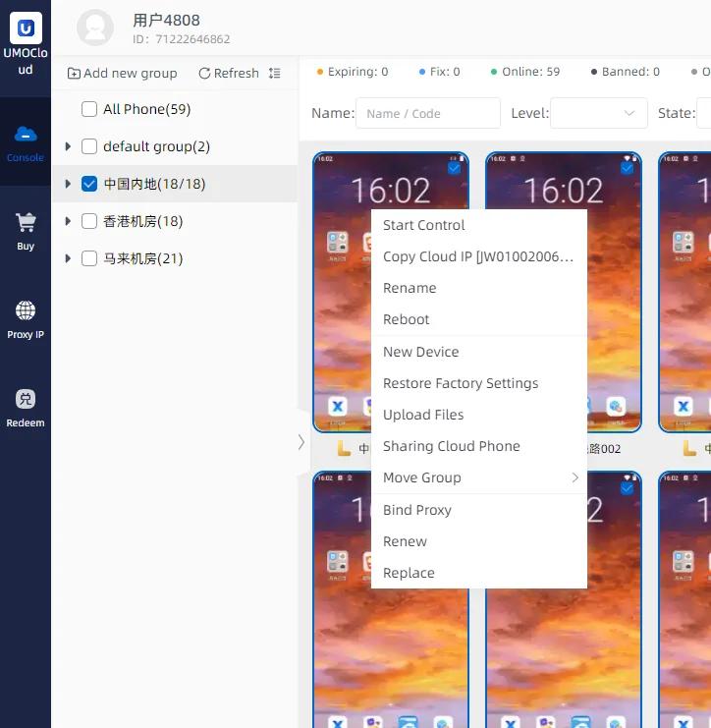Filter by Banned: 0 status
The height and width of the screenshot is (728, 711).
pos(626,72)
